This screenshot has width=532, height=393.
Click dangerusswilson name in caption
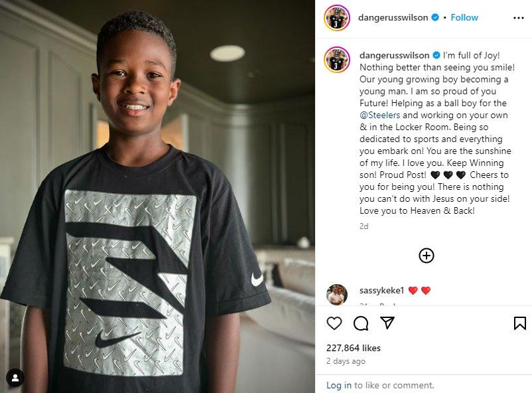click(394, 55)
